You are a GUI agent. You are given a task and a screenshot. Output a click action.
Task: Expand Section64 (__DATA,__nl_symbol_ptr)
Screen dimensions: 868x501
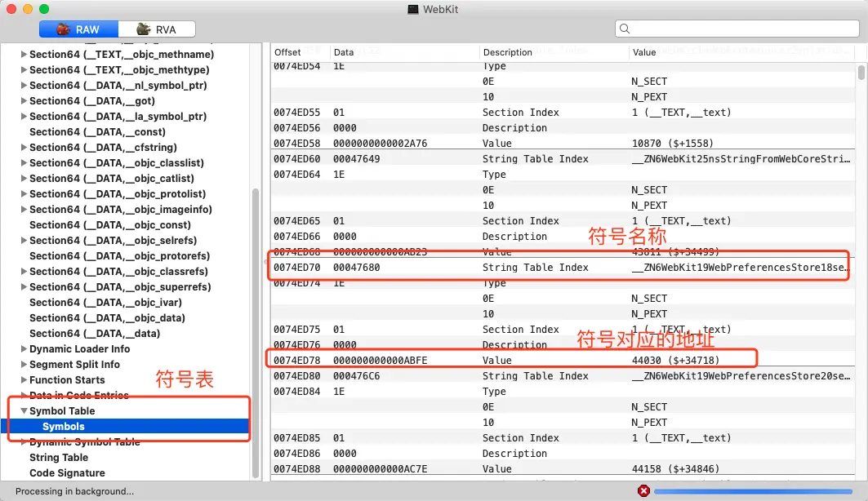pos(23,85)
